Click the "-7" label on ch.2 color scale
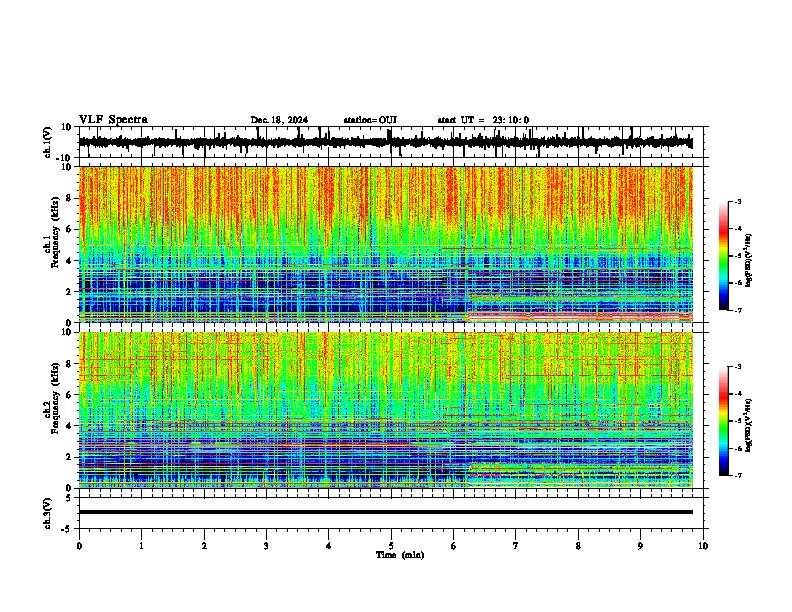The width and height of the screenshot is (792, 612). [738, 475]
